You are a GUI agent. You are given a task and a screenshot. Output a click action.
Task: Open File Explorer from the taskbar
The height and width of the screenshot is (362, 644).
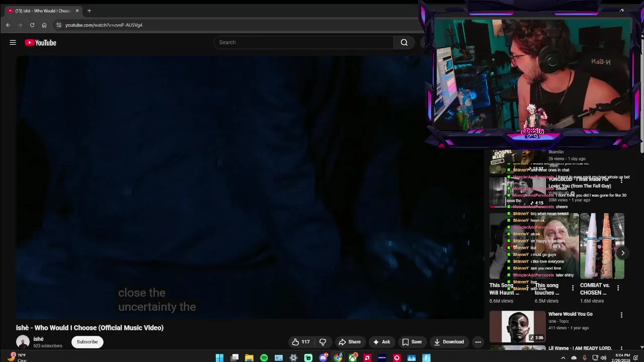[x=249, y=358]
